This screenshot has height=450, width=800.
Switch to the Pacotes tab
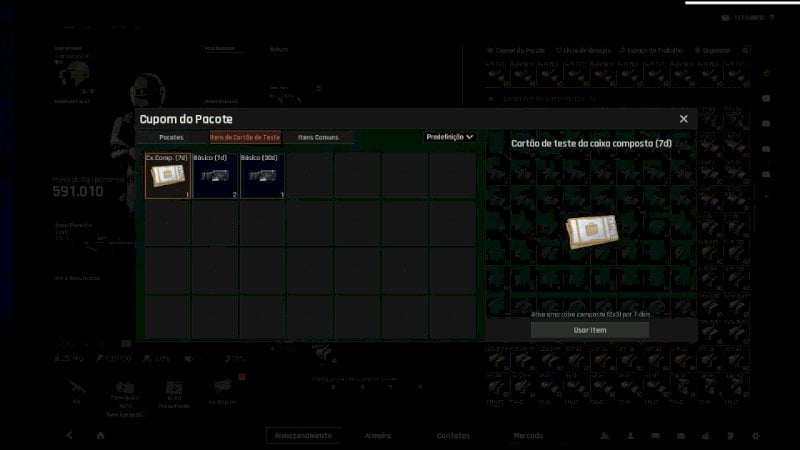click(171, 137)
